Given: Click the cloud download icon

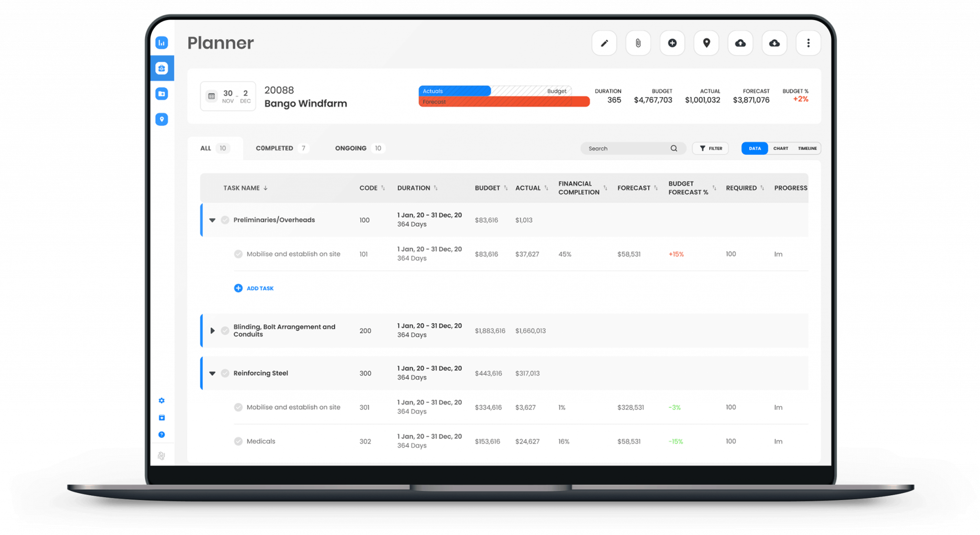Looking at the screenshot, I should [x=774, y=43].
